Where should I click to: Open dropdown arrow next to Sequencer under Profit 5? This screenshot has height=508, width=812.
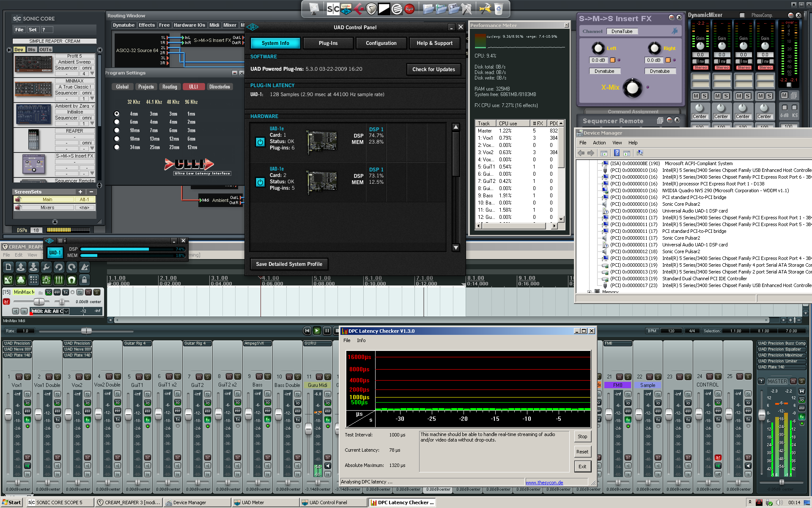coord(92,74)
